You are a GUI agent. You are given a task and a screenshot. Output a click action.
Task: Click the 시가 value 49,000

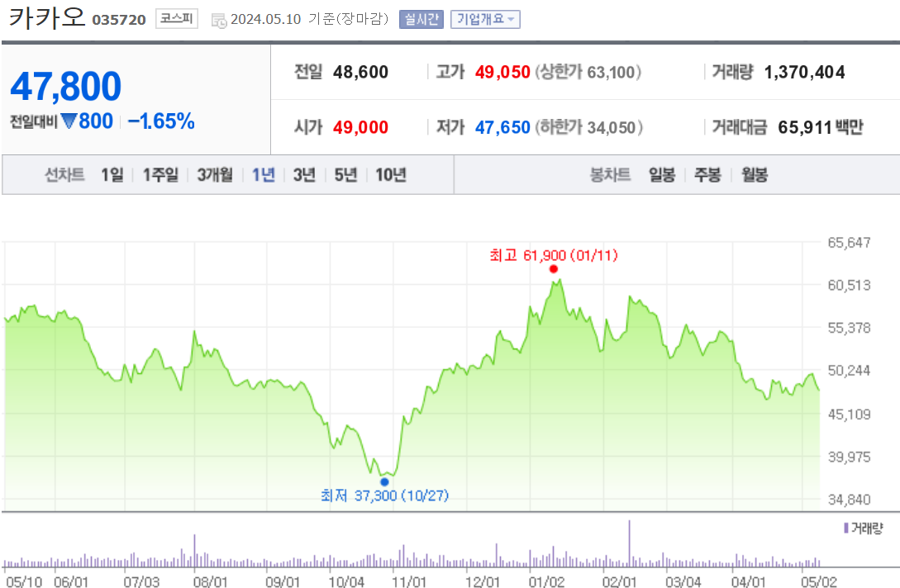(360, 127)
